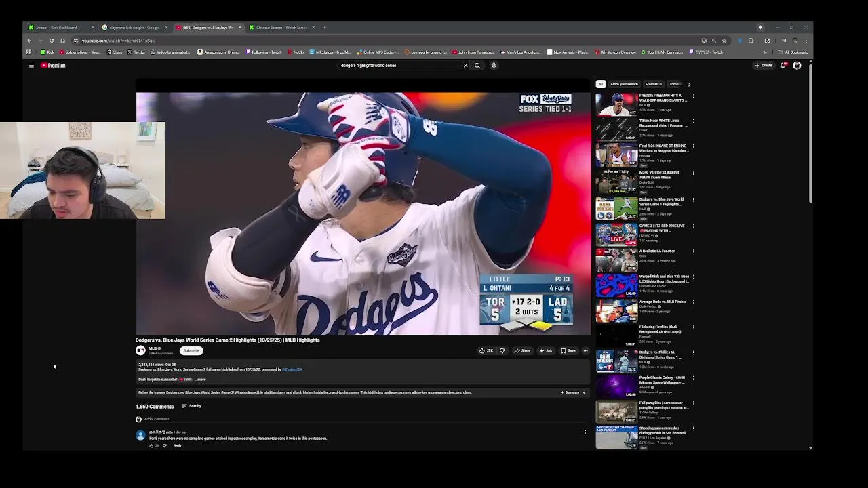Select the All filter chip
868x488 pixels.
[x=601, y=84]
